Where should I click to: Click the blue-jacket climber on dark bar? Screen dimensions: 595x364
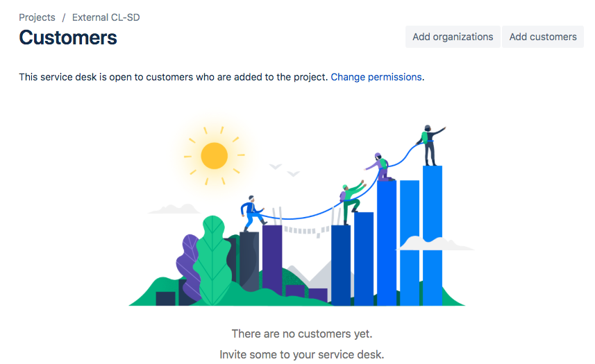click(252, 213)
